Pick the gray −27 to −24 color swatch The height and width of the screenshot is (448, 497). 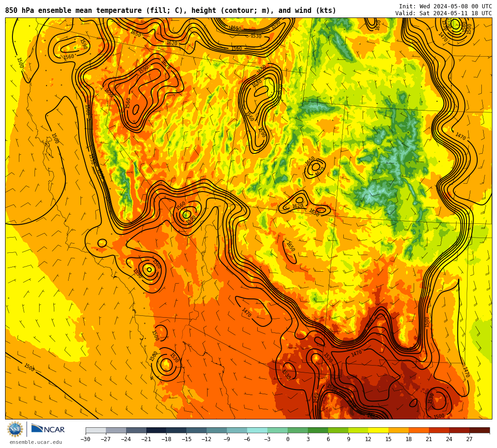pos(116,430)
